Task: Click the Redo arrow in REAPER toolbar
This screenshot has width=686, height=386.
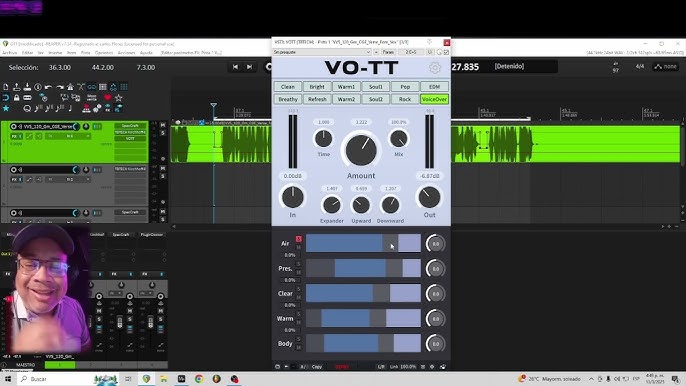Action: [60, 87]
